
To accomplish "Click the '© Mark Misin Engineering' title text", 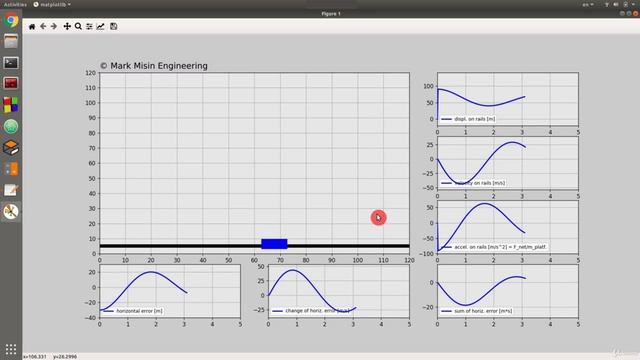I will click(x=153, y=66).
